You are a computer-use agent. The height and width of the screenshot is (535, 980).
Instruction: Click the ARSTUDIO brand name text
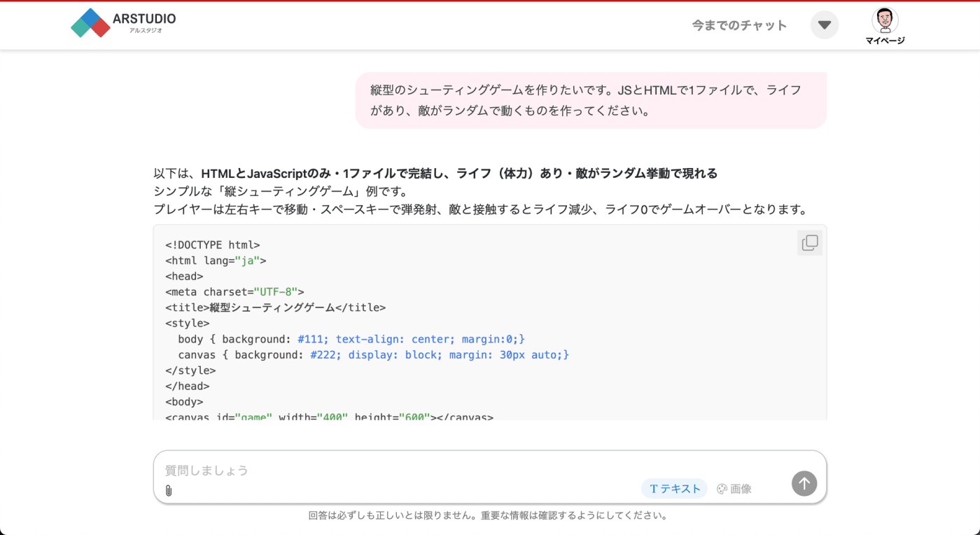pyautogui.click(x=144, y=19)
